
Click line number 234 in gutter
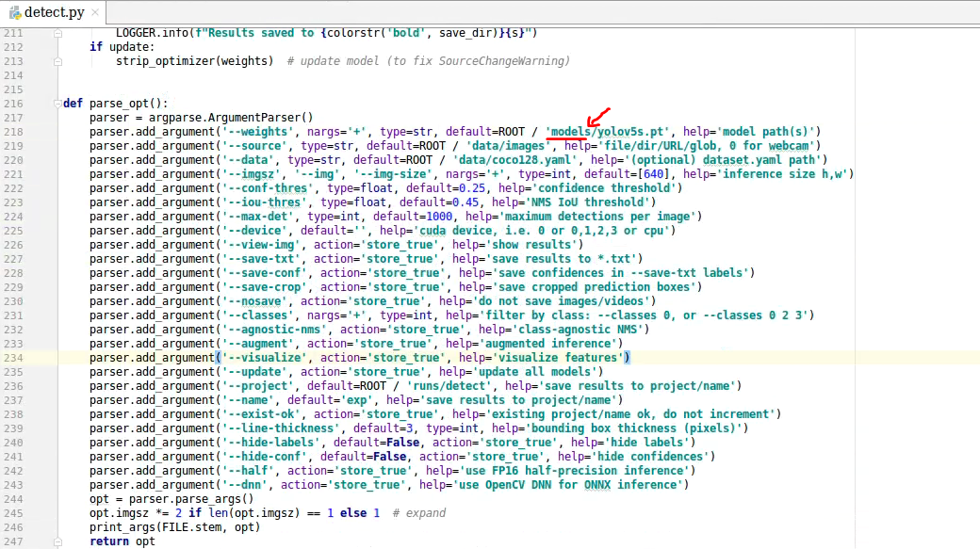pyautogui.click(x=13, y=358)
